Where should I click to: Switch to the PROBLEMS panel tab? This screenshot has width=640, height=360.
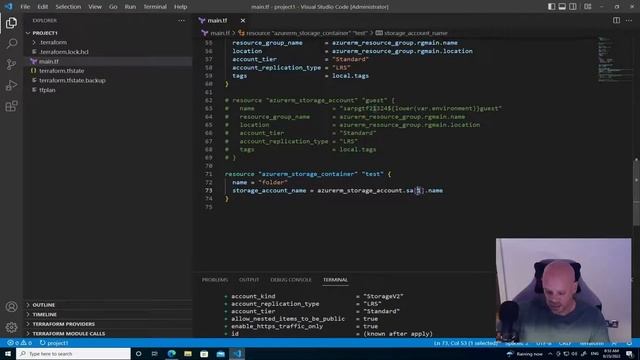(215, 280)
